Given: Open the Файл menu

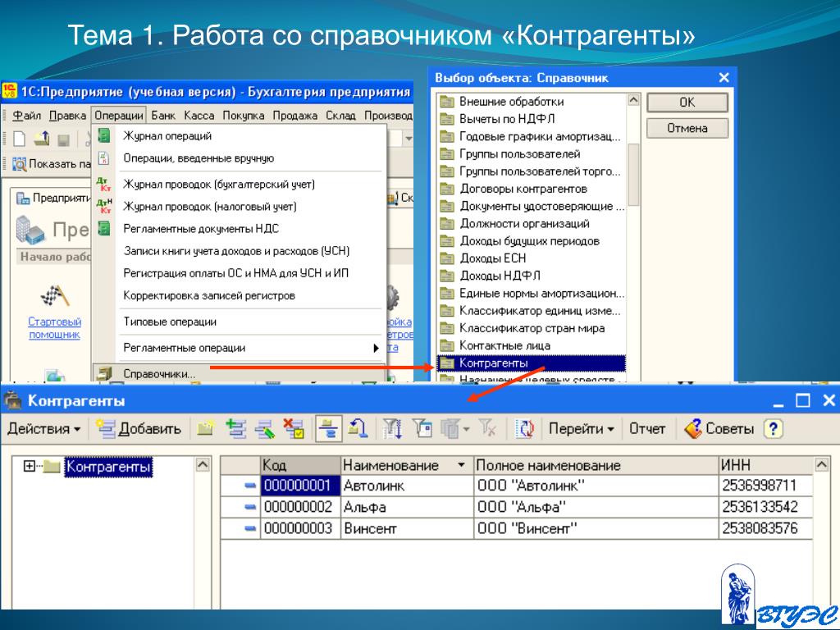Looking at the screenshot, I should click(x=26, y=115).
